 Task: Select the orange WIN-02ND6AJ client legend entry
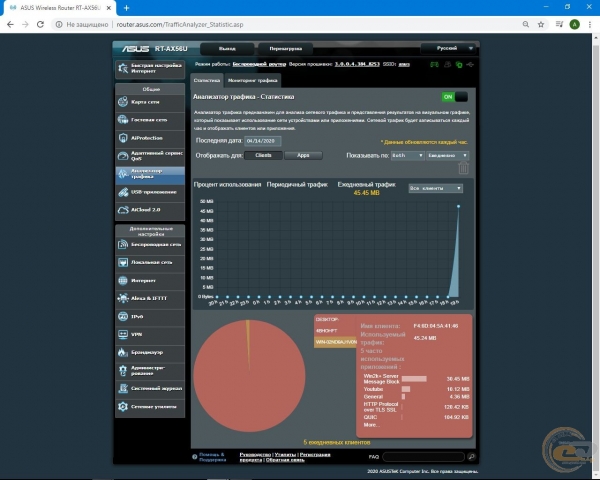pos(335,342)
